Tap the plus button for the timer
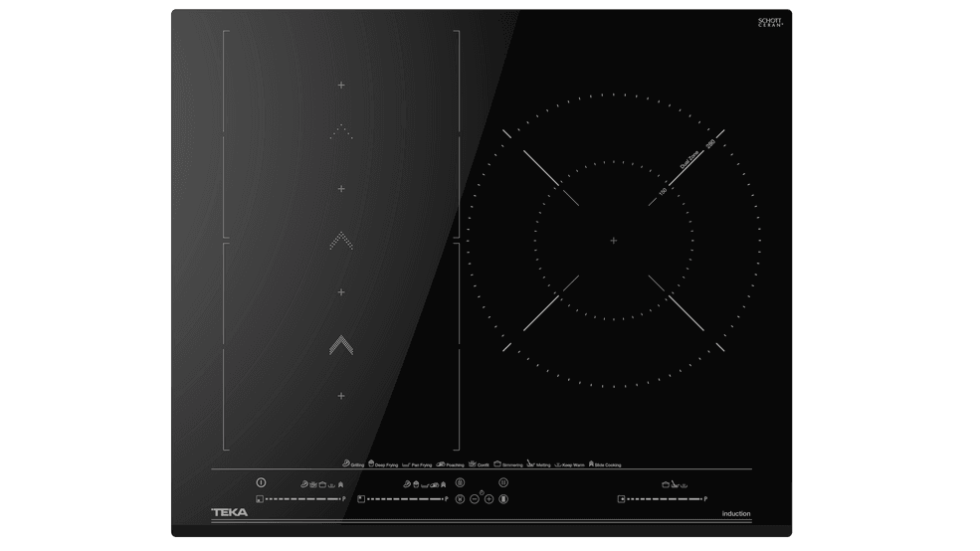The width and height of the screenshot is (980, 551). point(489,498)
